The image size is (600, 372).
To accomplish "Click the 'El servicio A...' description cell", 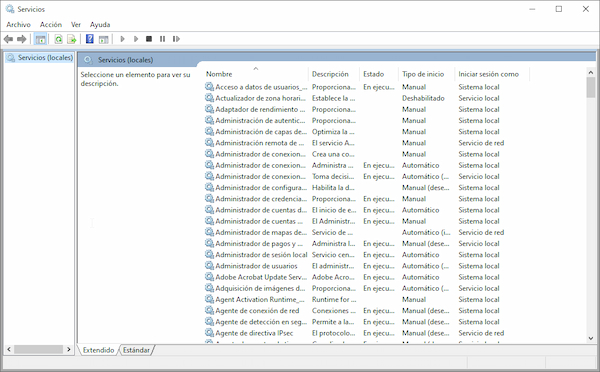I will click(333, 143).
